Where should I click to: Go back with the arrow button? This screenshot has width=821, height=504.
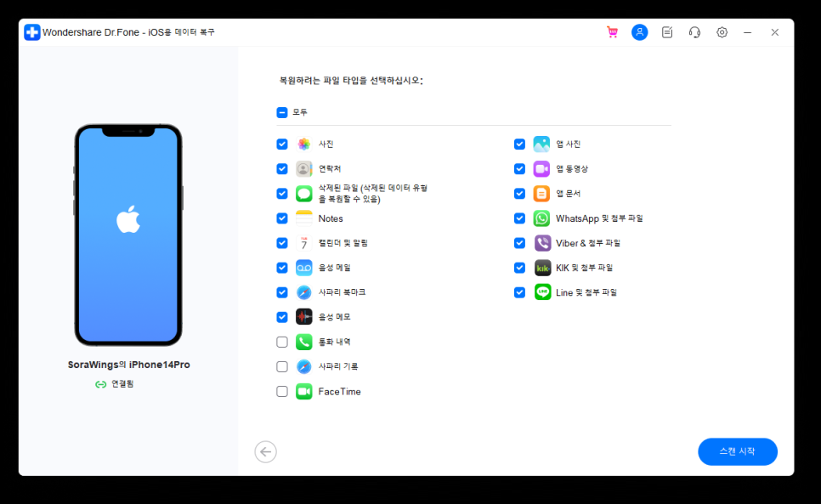[x=265, y=451]
